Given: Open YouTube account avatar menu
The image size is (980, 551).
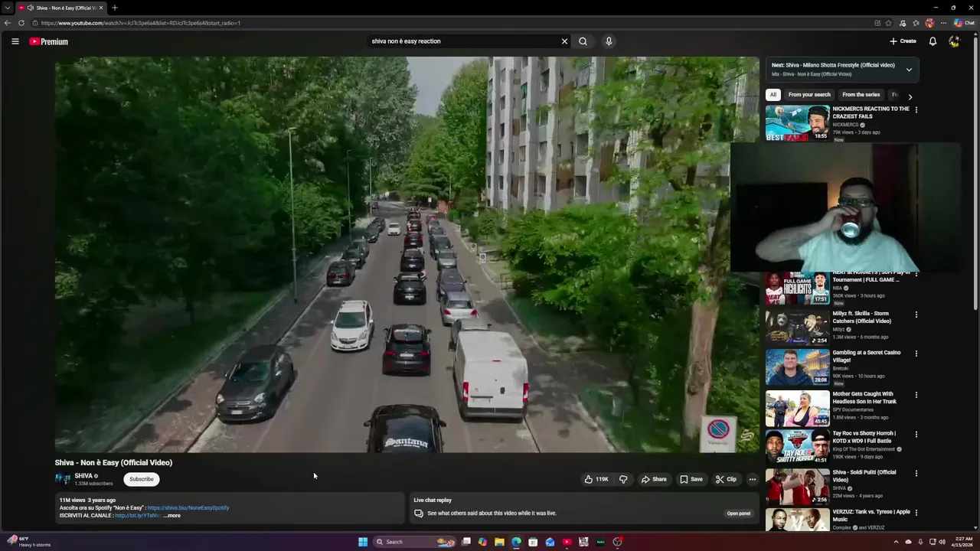Looking at the screenshot, I should [x=954, y=41].
